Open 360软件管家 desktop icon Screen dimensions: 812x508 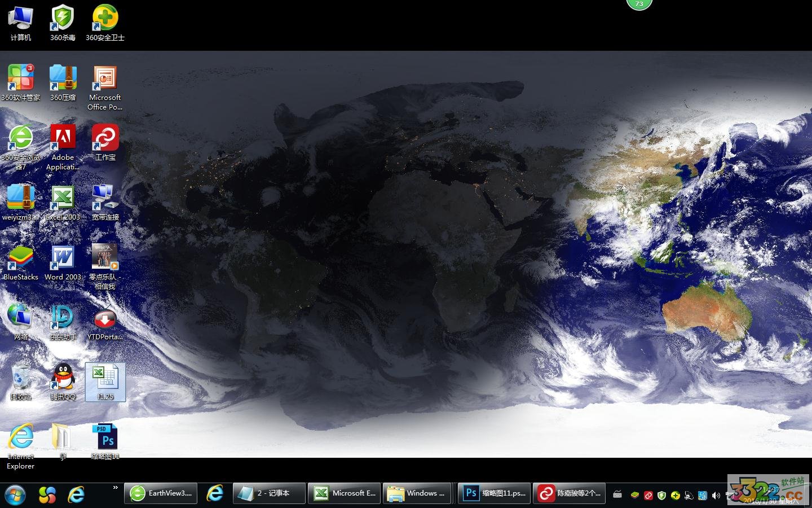(21, 83)
